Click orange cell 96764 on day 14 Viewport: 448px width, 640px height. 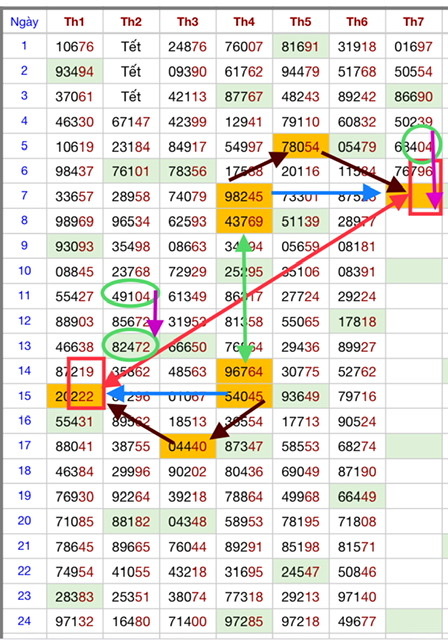[x=244, y=371]
